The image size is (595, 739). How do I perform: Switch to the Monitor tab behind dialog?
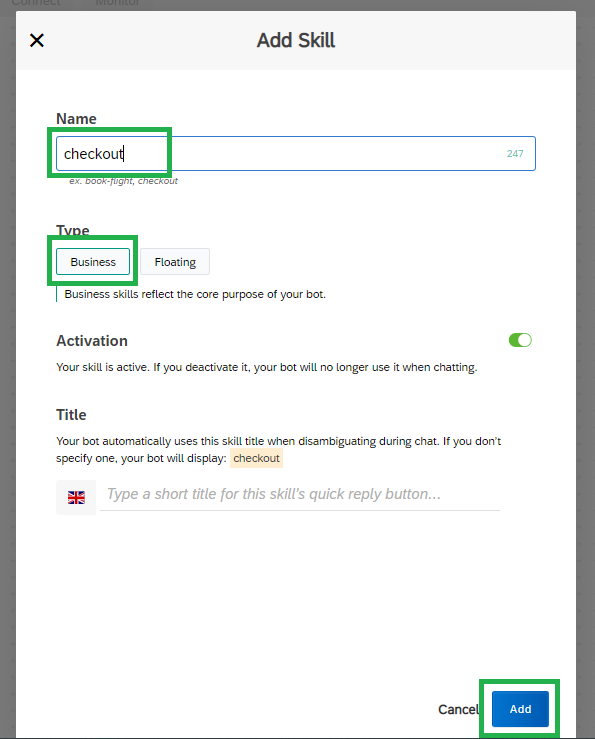(x=117, y=3)
